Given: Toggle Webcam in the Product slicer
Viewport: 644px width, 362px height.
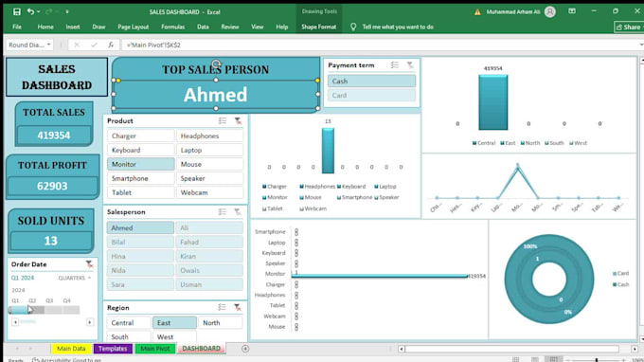Looking at the screenshot, I should 210,192.
